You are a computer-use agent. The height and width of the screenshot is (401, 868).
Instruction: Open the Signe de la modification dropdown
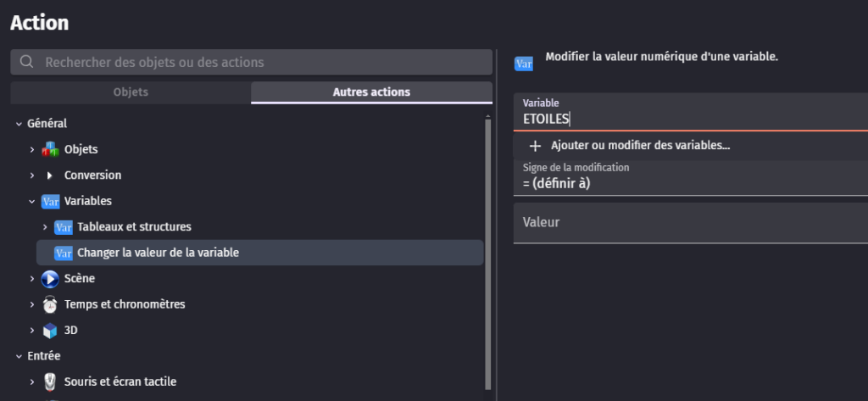pos(690,178)
